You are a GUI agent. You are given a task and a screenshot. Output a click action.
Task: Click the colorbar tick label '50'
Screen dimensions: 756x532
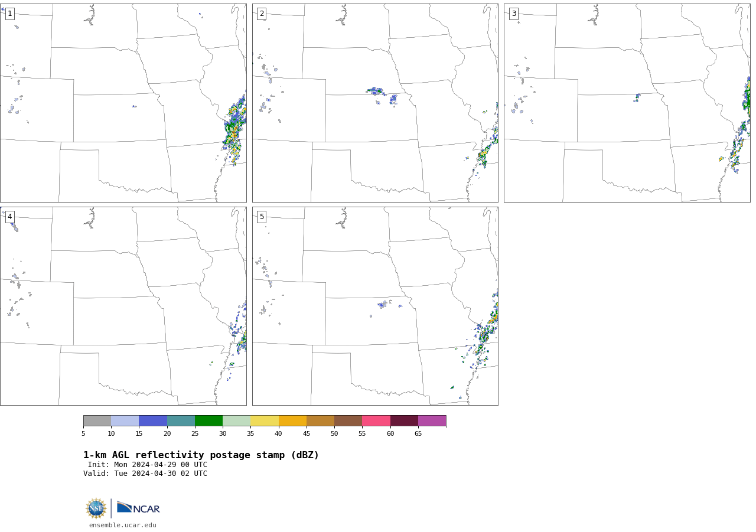(334, 434)
